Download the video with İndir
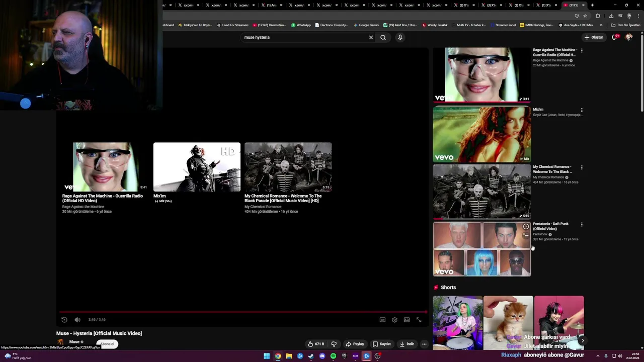644x362 pixels. click(407, 344)
